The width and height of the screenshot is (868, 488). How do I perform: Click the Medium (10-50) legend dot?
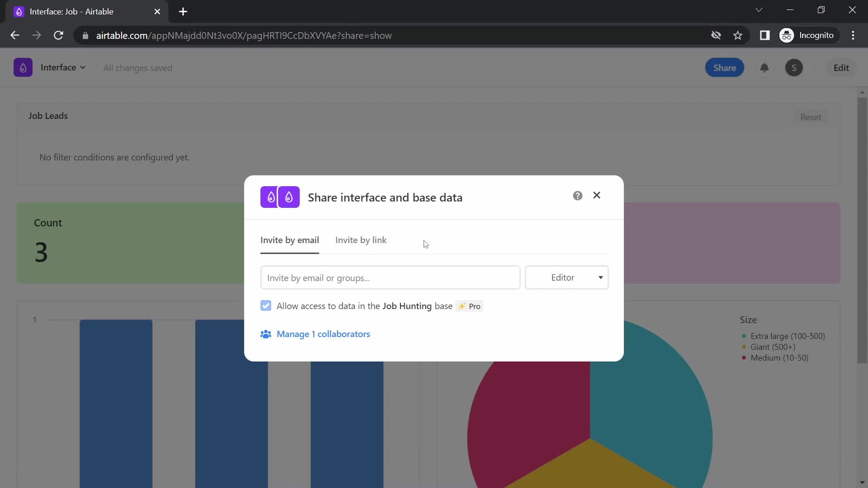[744, 358]
